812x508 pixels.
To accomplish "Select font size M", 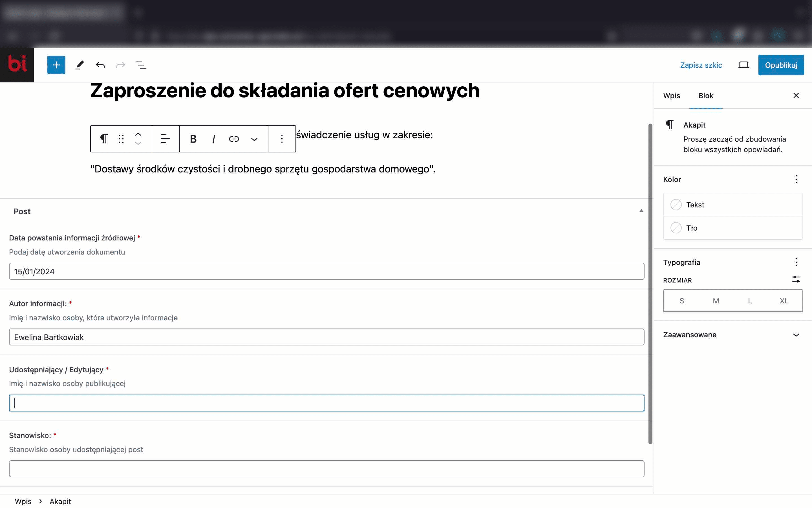I will [716, 301].
